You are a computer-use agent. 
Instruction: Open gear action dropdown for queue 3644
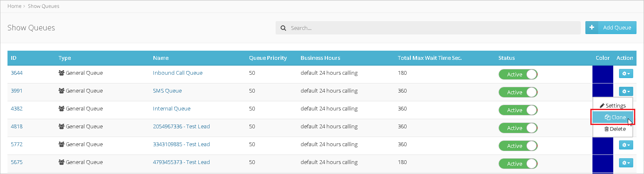coord(626,74)
